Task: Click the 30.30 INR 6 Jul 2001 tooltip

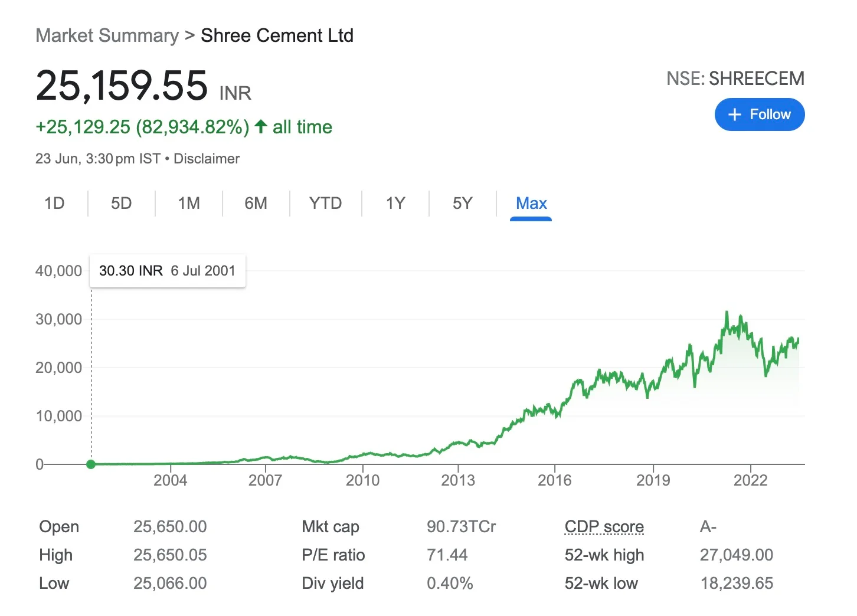Action: click(167, 271)
